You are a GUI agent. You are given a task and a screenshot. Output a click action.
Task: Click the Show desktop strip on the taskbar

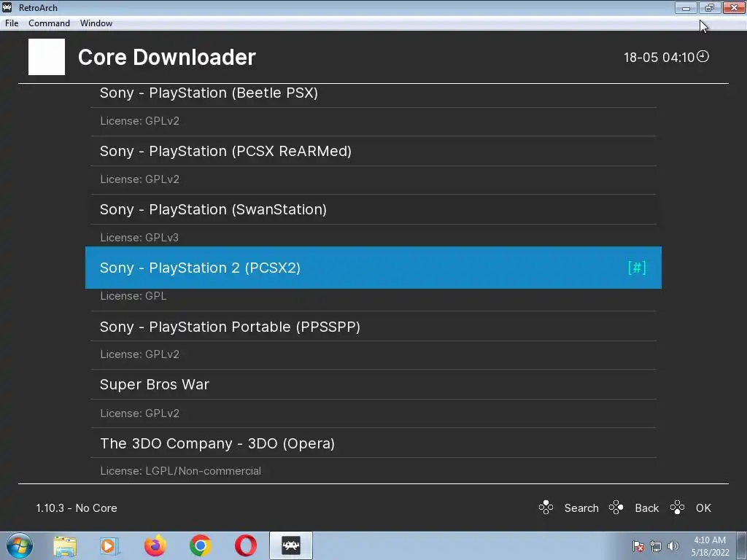click(x=742, y=545)
